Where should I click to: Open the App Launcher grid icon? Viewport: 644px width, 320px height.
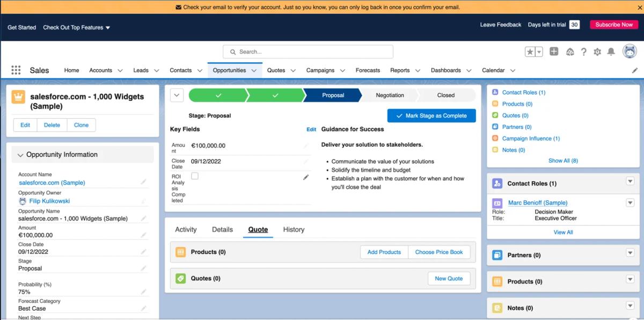click(x=16, y=70)
